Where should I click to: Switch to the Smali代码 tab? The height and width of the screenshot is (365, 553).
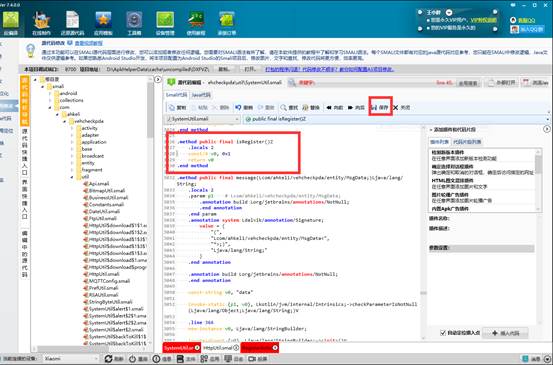point(177,95)
